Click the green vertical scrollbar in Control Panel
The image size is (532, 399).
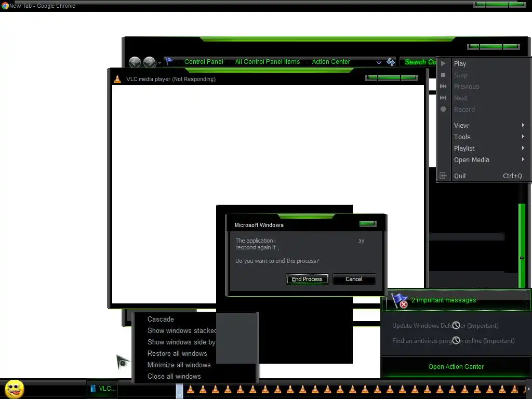(x=522, y=246)
